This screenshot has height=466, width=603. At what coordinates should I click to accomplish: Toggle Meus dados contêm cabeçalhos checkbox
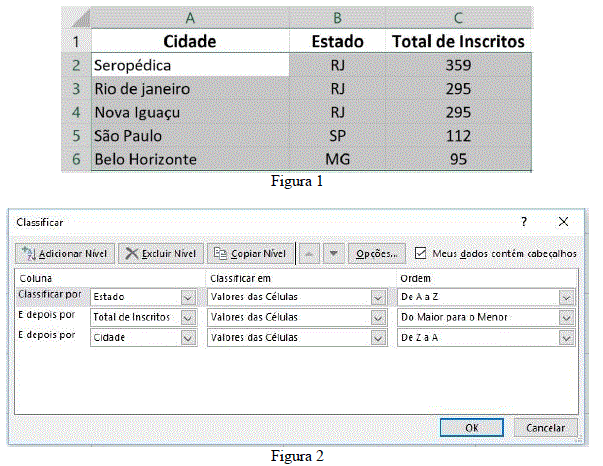tap(420, 253)
